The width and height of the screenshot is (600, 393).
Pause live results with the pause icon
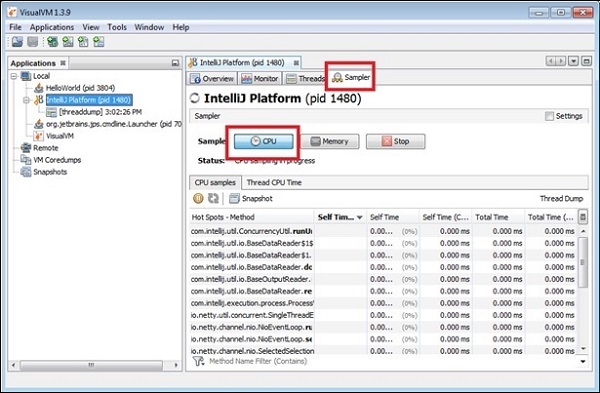click(198, 198)
